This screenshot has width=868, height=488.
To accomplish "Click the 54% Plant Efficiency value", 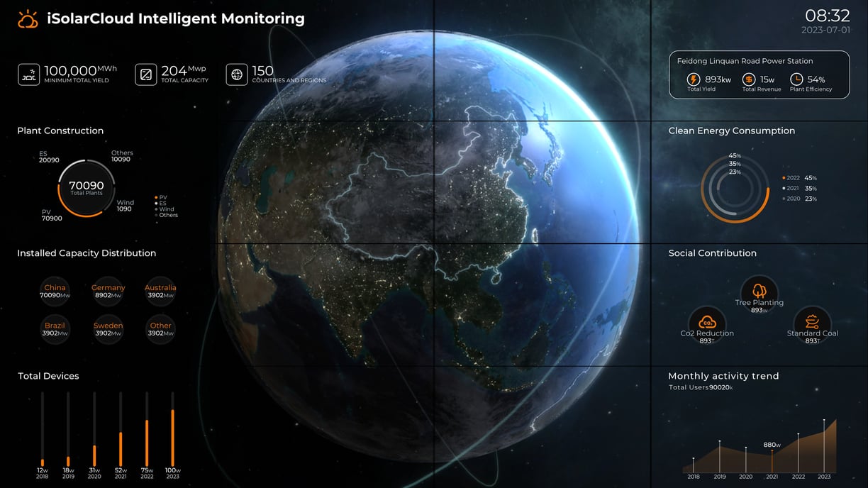I will [x=816, y=79].
